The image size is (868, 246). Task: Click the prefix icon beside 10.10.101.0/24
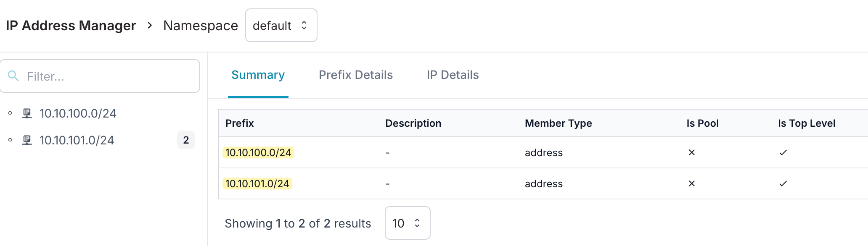(x=27, y=140)
